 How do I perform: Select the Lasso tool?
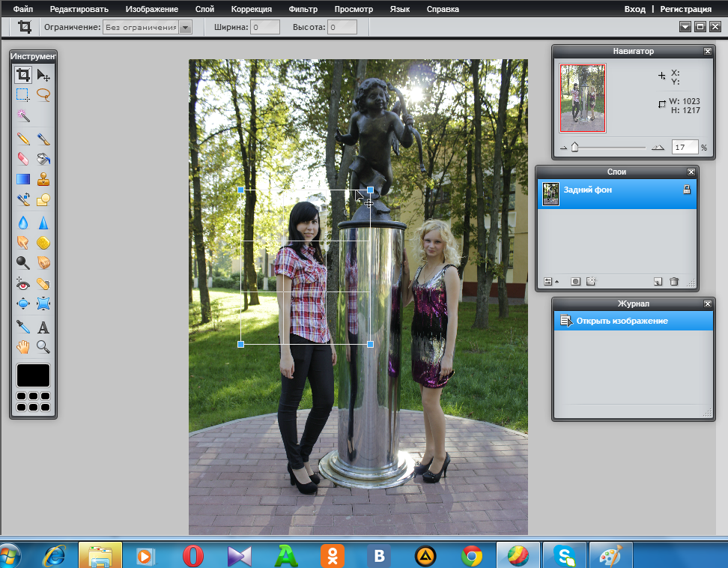click(43, 94)
